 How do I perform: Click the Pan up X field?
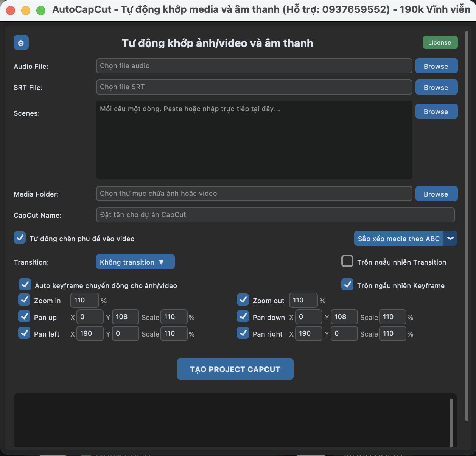pos(90,317)
